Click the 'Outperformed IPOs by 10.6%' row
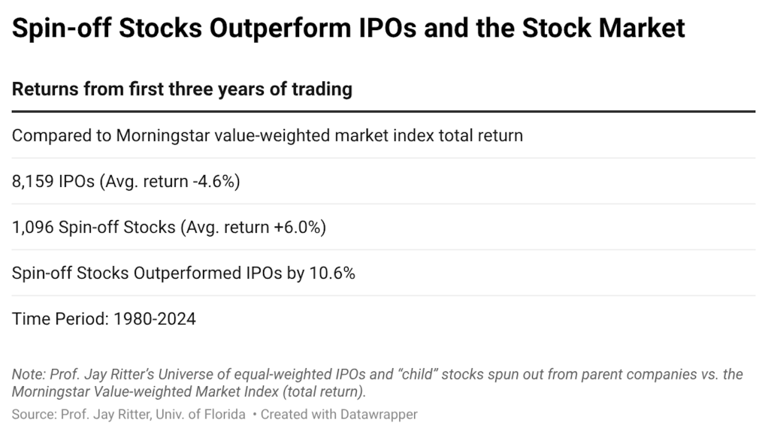768x435 pixels. click(384, 273)
